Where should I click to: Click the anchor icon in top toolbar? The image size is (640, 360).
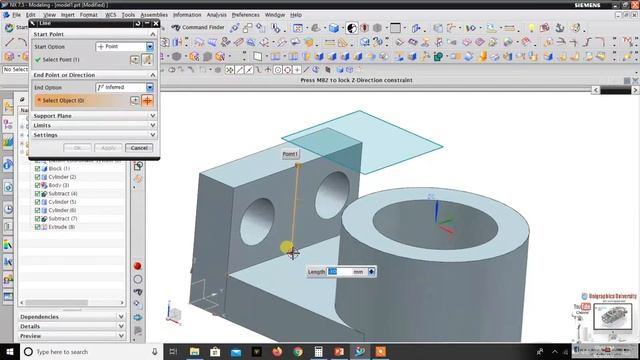click(560, 27)
